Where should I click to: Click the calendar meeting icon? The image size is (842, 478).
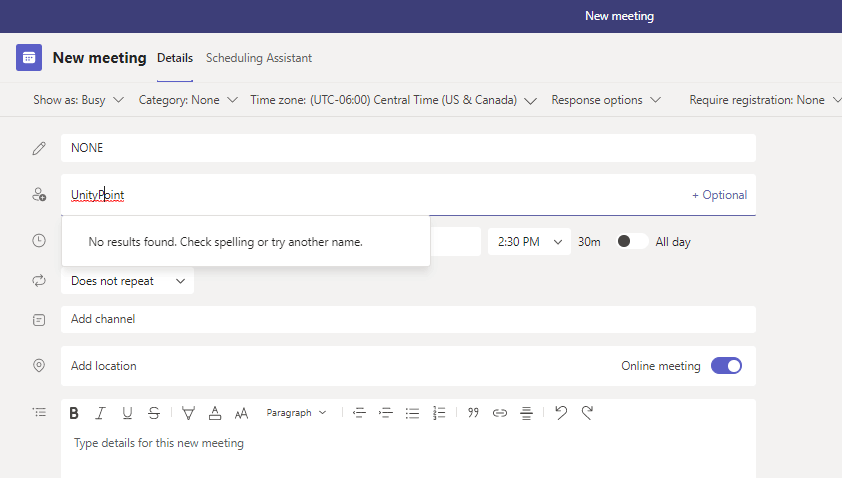[29, 57]
